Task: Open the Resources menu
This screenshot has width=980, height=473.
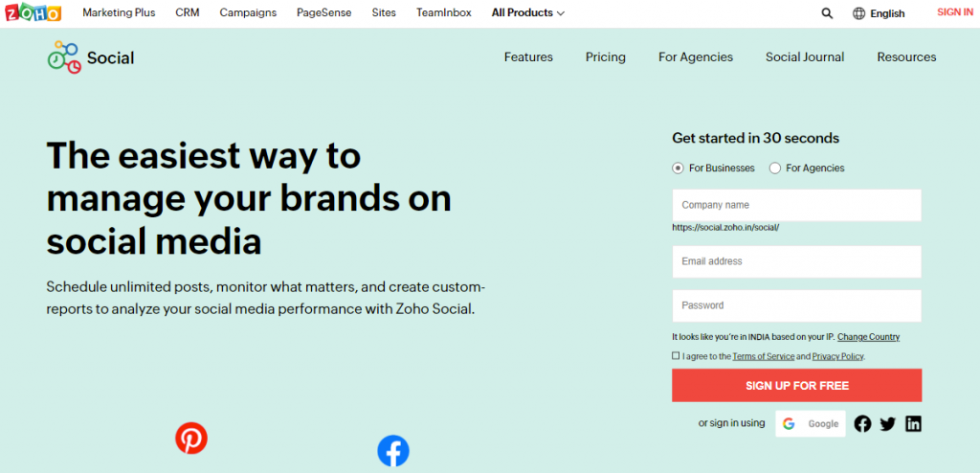Action: pyautogui.click(x=906, y=57)
